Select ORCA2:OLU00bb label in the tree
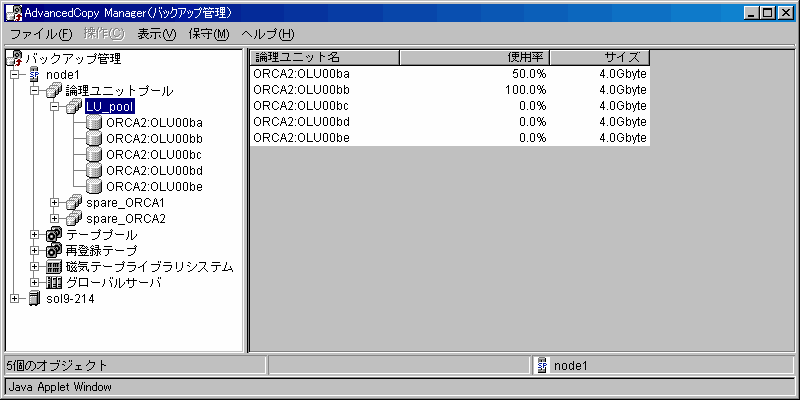The width and height of the screenshot is (800, 400). point(155,139)
